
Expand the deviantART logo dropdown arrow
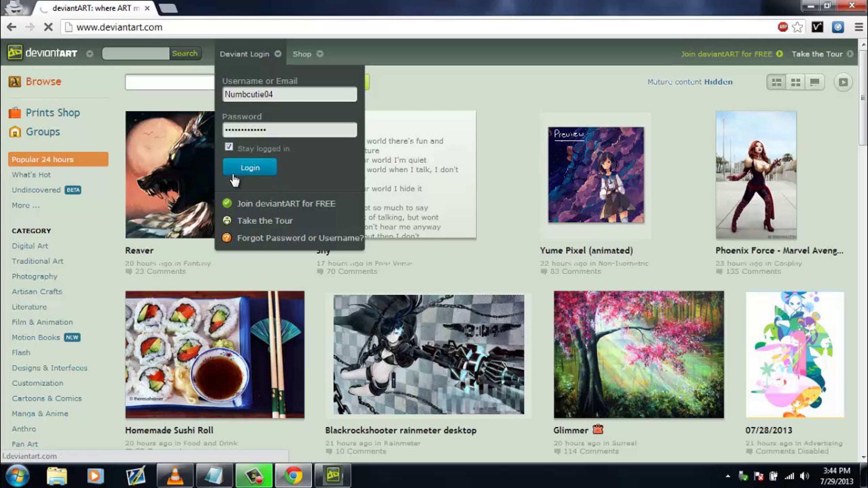click(x=90, y=54)
